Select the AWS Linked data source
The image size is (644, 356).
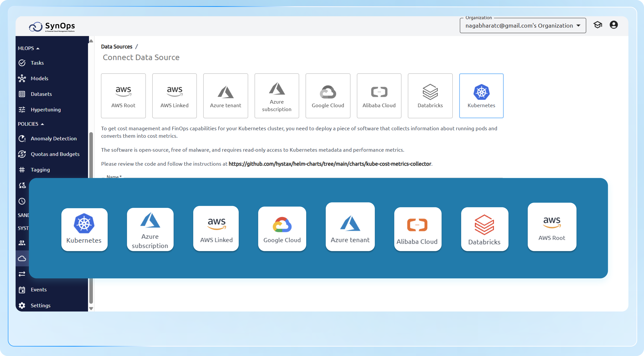coord(174,96)
